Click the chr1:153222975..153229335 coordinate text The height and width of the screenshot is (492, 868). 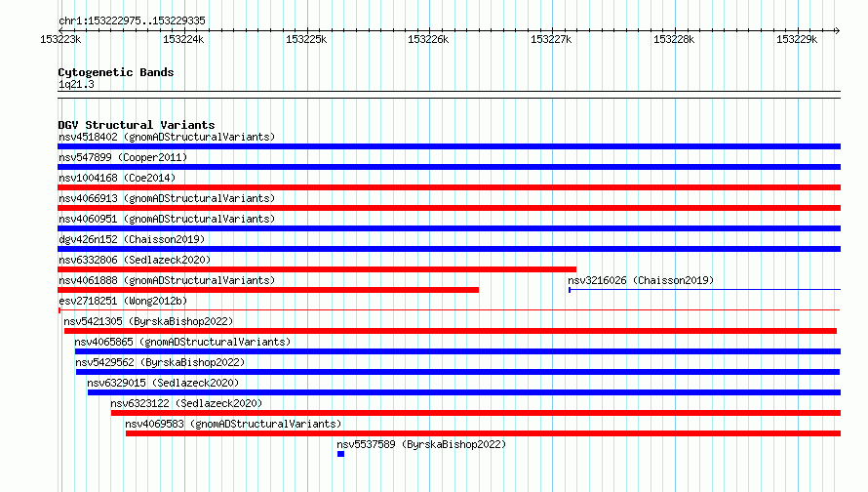132,20
